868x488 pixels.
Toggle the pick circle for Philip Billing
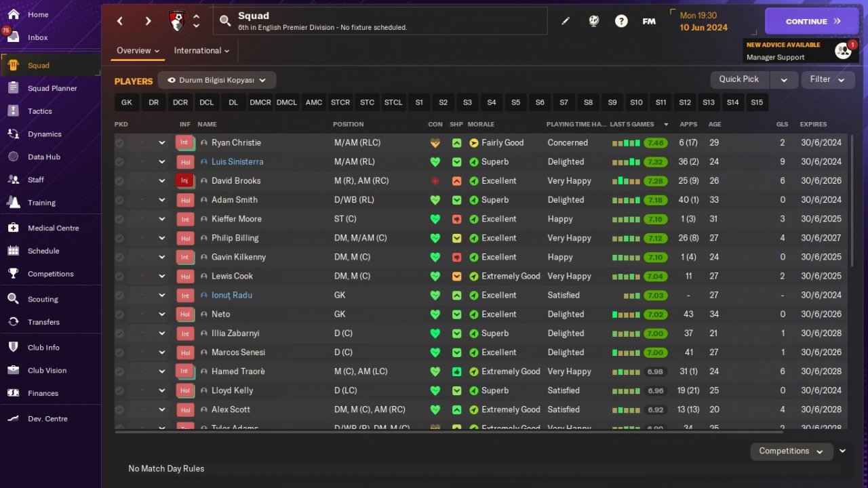[119, 238]
